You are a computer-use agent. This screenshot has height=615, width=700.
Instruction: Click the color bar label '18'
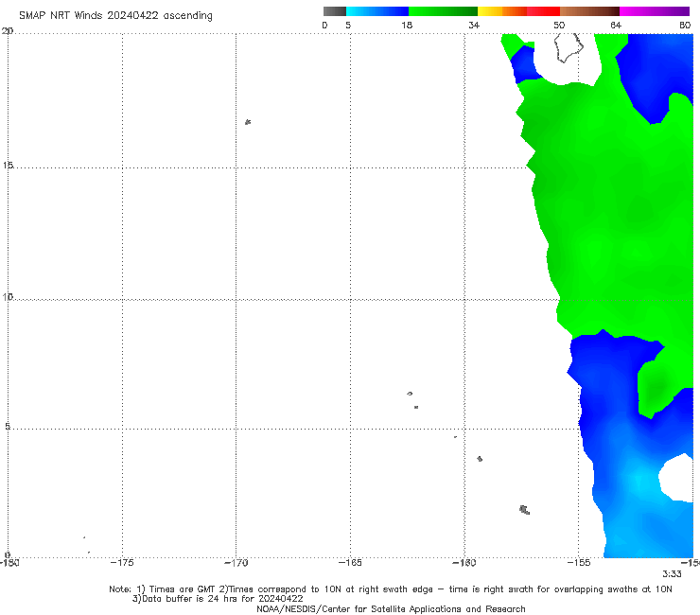[x=407, y=25]
